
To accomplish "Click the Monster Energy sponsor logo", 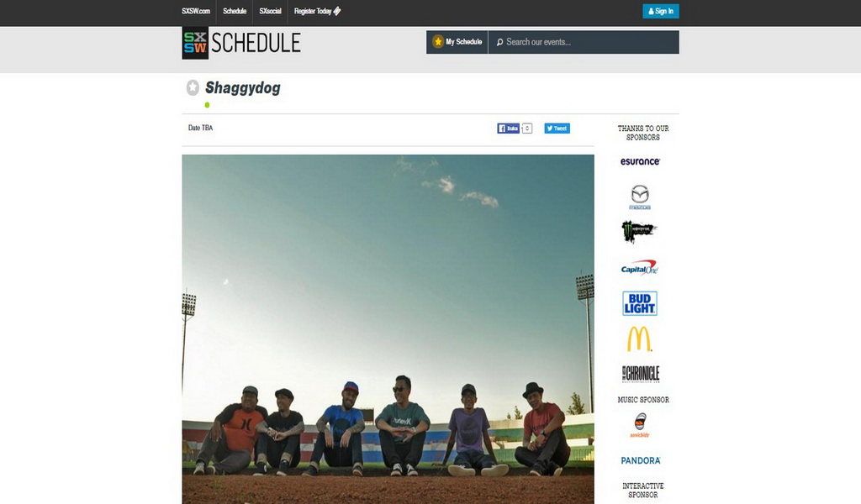I will [639, 232].
